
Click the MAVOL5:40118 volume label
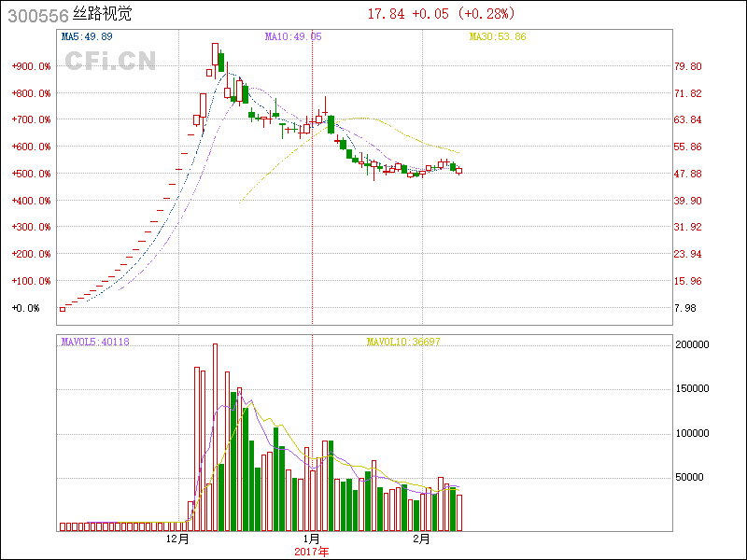(x=95, y=343)
